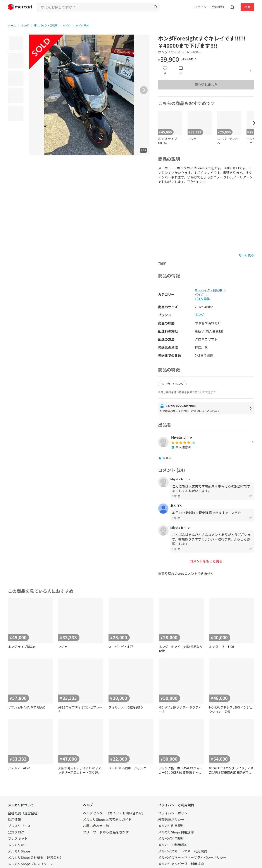The height and width of the screenshot is (868, 262).
Task: Go to next product photo arrow
Action: coord(144,90)
